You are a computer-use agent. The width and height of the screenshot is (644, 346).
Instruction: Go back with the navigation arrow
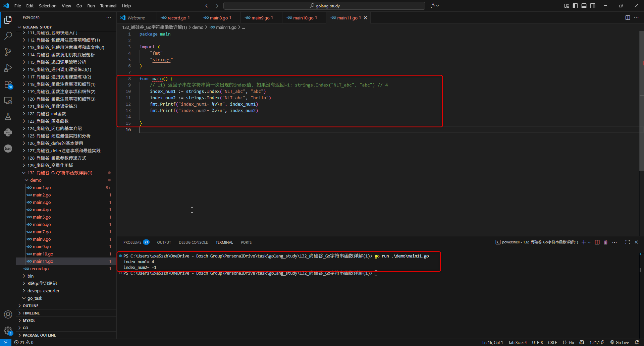pos(207,6)
